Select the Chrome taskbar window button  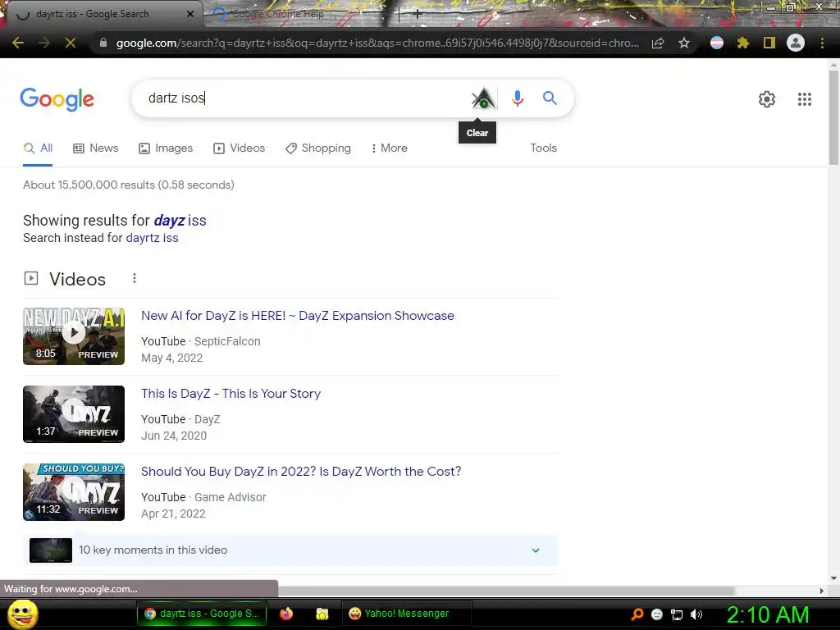[203, 614]
